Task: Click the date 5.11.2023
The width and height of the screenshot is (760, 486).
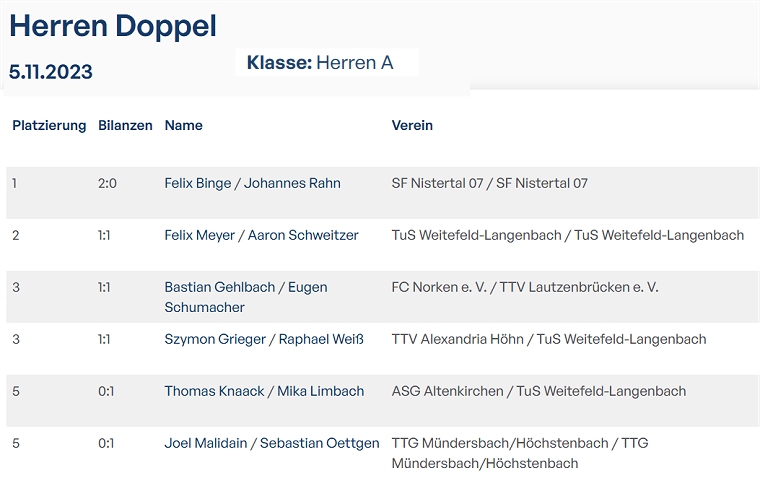Action: [x=51, y=71]
